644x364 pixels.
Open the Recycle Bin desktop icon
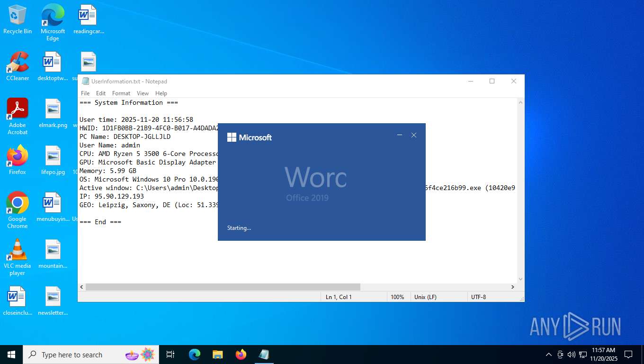pos(18,20)
